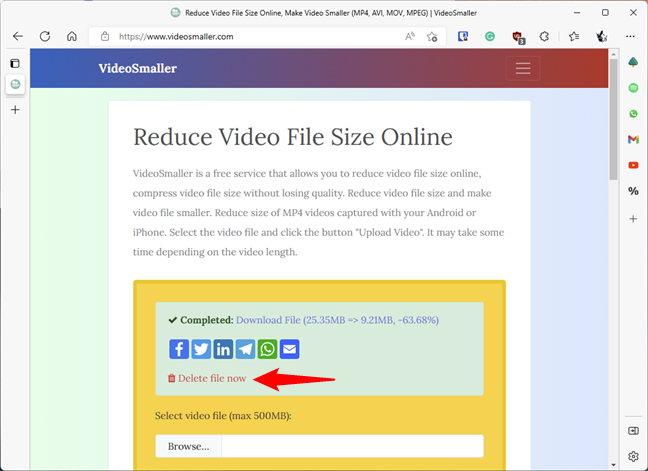Click the 'Completed:' status text

click(207, 320)
